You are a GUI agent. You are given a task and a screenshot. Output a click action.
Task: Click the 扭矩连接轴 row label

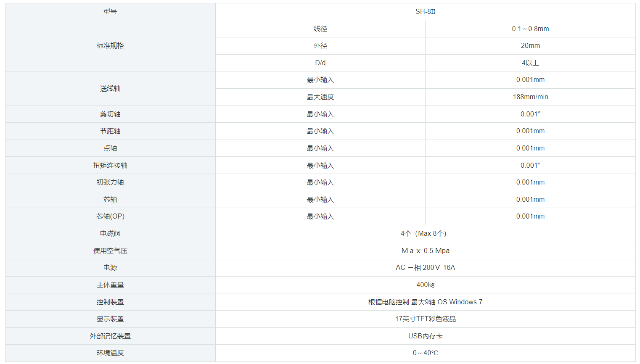(110, 166)
